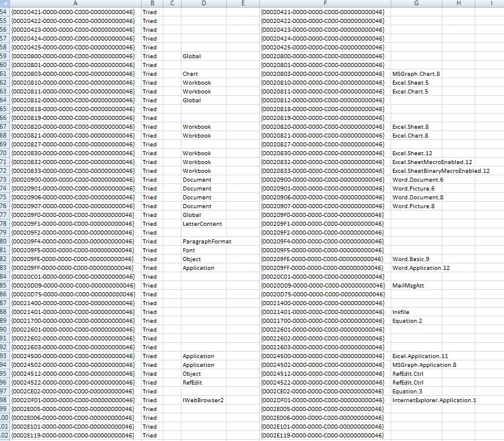
Task: Select column D header
Action: [x=204, y=3]
